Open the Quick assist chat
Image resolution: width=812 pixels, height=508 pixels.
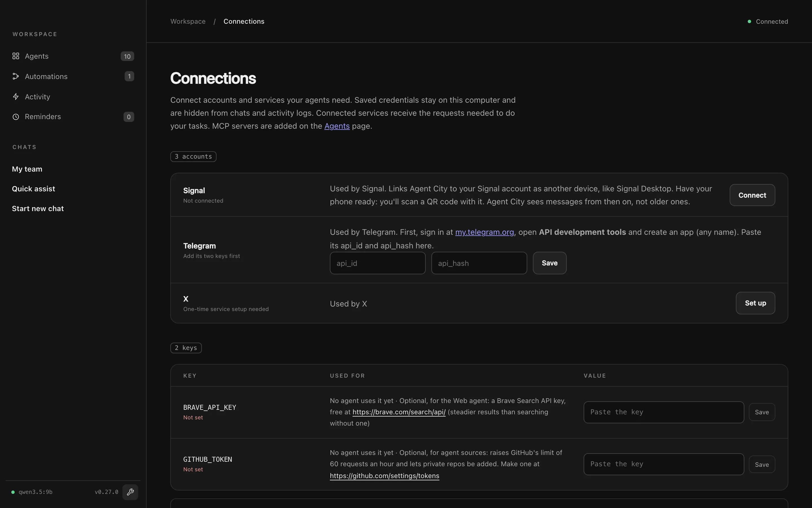(34, 189)
